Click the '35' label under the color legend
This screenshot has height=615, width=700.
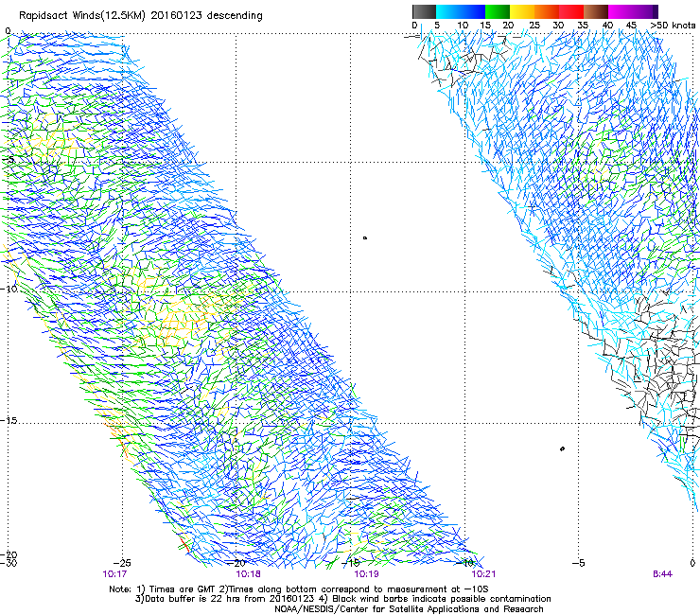pos(583,26)
